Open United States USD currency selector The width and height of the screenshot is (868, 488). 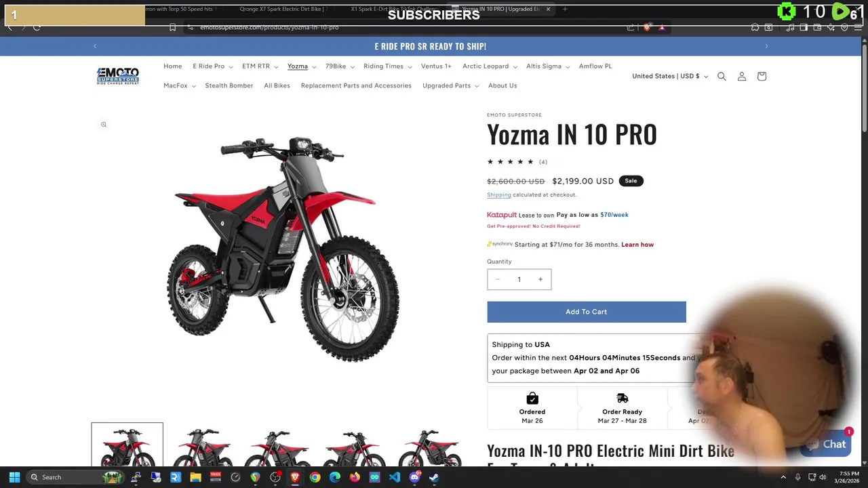[670, 77]
